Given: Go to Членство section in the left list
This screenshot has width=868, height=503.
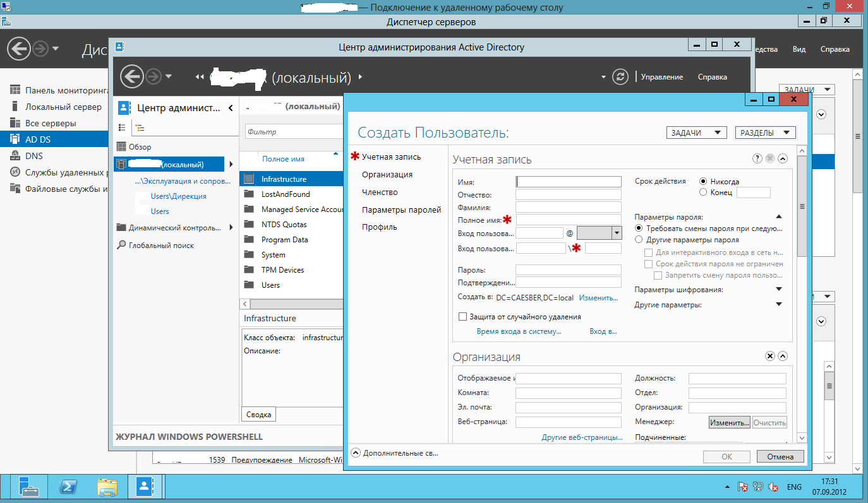Looking at the screenshot, I should [x=380, y=192].
